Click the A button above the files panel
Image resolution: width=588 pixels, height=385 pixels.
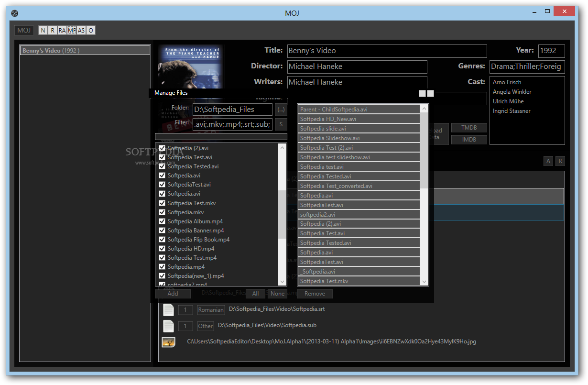pyautogui.click(x=548, y=161)
